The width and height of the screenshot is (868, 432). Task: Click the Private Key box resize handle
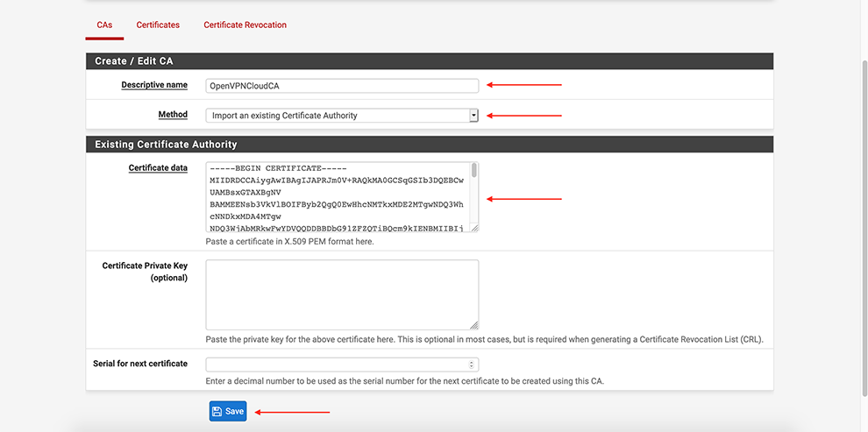pyautogui.click(x=474, y=325)
